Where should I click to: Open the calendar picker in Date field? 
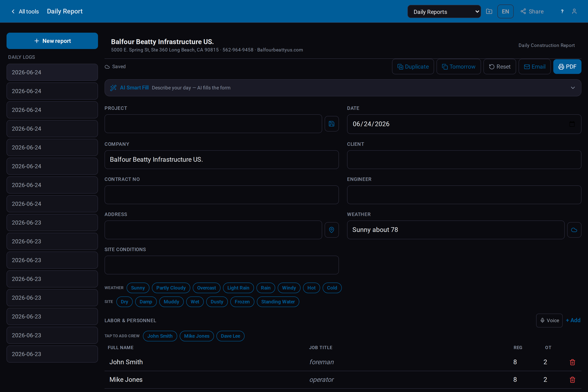(572, 124)
